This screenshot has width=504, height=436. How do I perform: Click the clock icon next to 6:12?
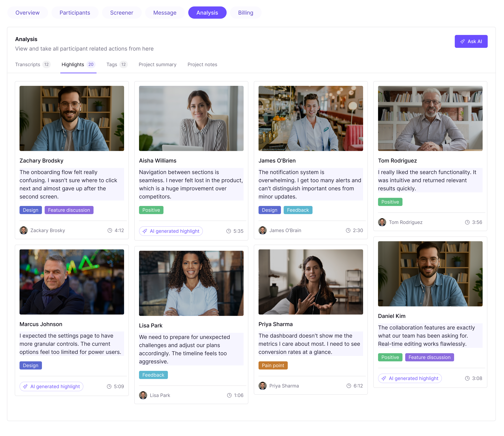pos(349,386)
